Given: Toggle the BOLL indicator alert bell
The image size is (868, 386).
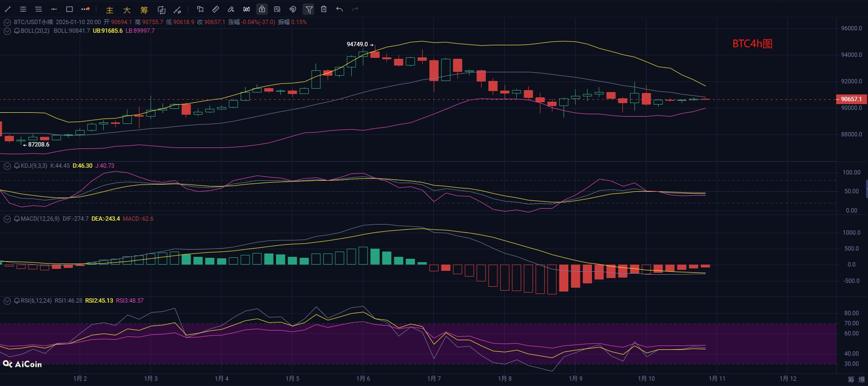Looking at the screenshot, I should (17, 31).
